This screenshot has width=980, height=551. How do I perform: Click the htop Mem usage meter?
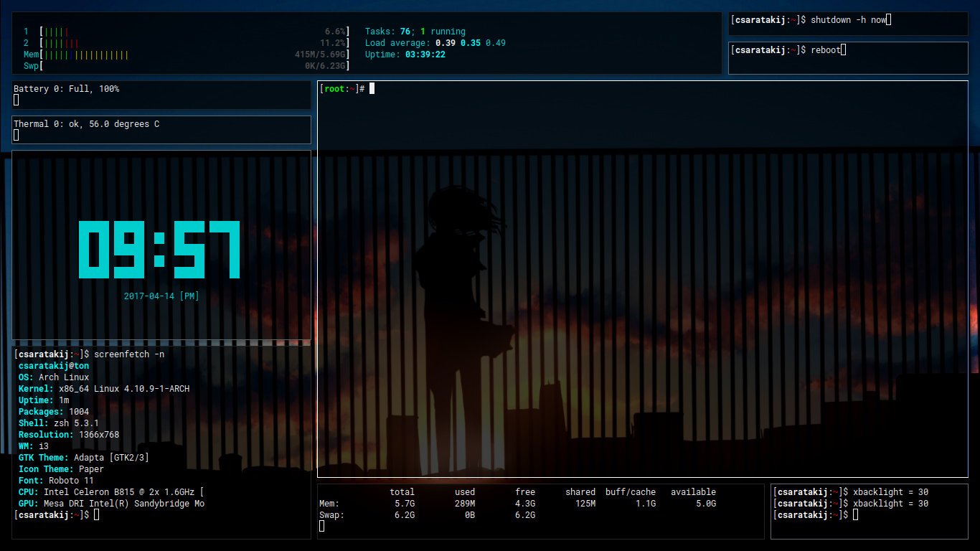tap(194, 55)
